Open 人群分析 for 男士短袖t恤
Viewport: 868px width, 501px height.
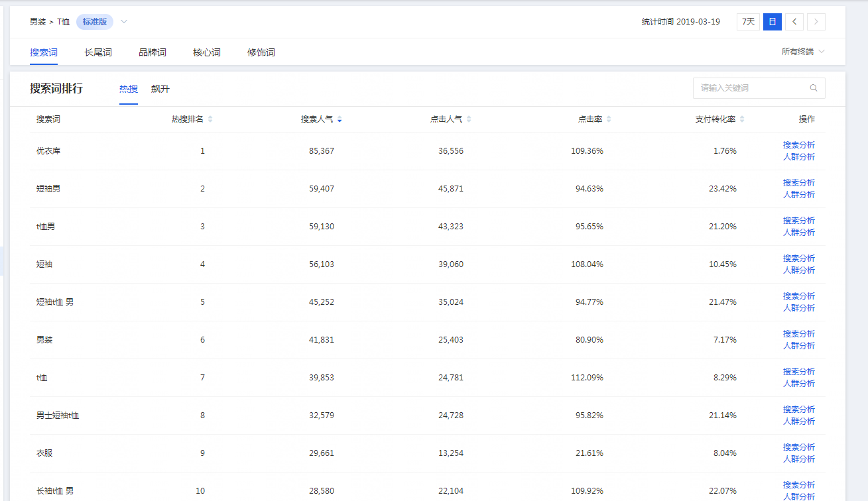[x=799, y=421]
